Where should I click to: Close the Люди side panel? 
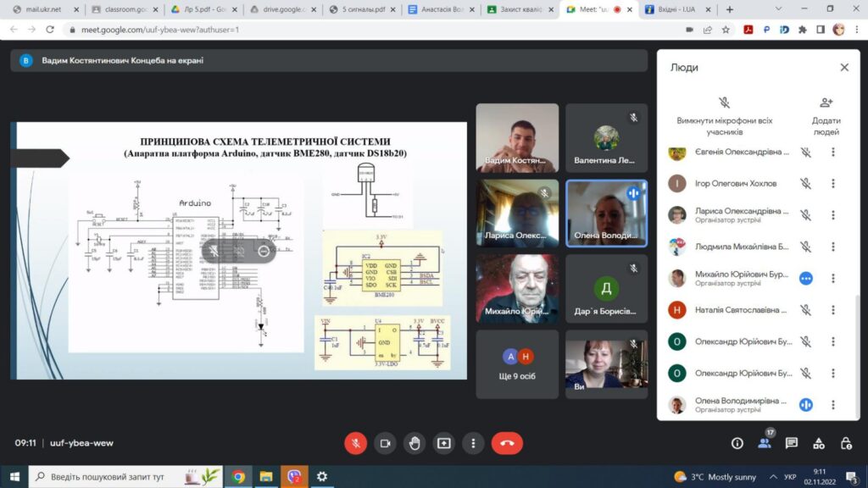844,68
